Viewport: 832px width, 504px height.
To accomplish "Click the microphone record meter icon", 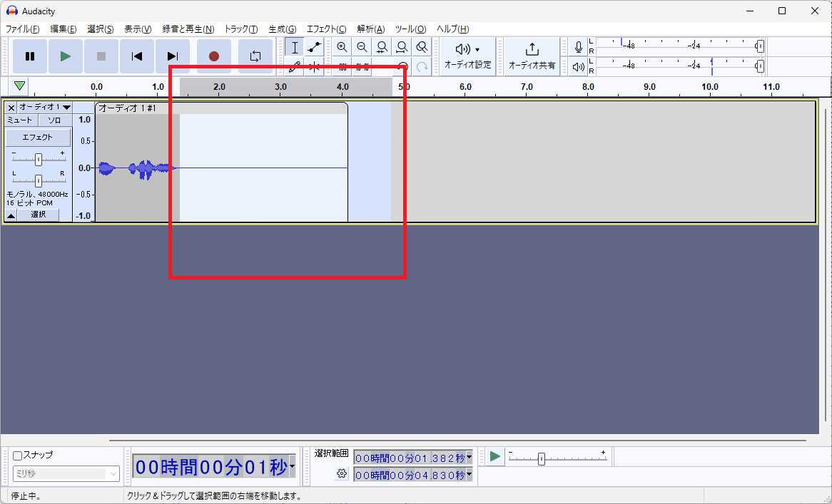I will tap(579, 47).
